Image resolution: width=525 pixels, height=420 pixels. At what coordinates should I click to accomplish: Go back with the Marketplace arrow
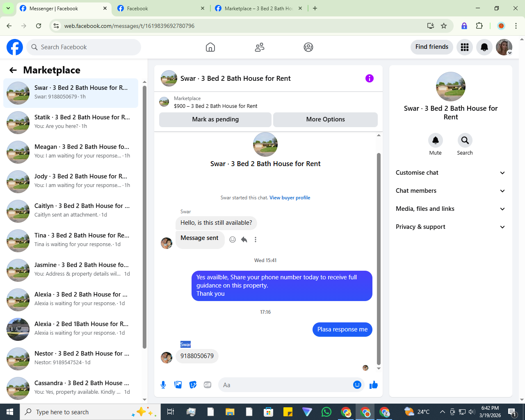pos(13,70)
